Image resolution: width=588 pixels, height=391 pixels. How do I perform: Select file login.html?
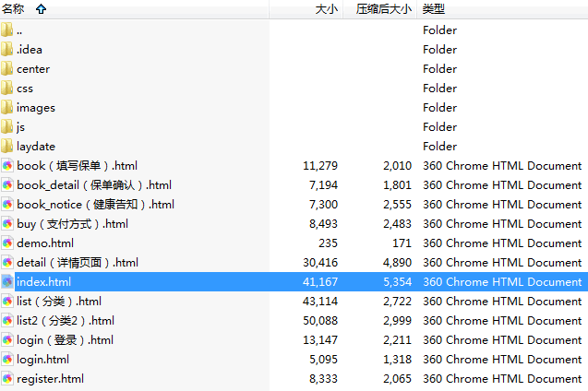(42, 360)
